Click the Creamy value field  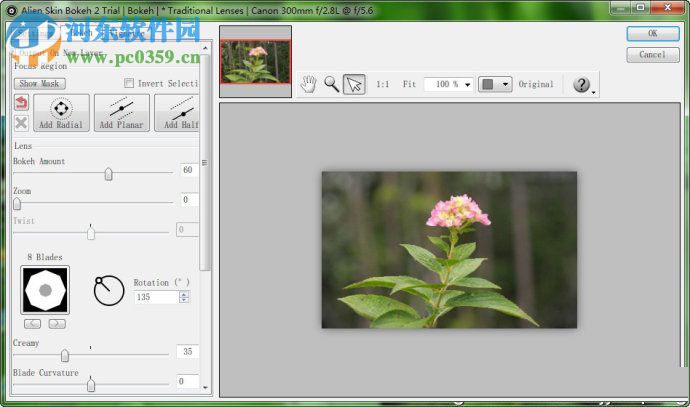pyautogui.click(x=188, y=352)
